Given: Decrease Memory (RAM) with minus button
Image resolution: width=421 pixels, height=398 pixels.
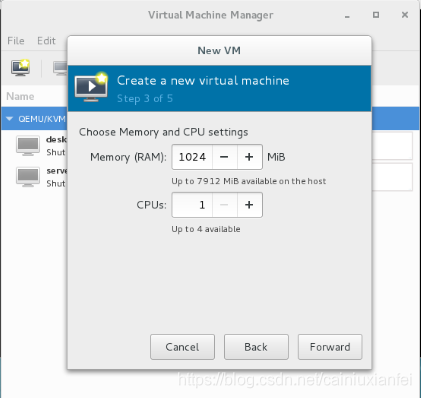Looking at the screenshot, I should [x=224, y=157].
